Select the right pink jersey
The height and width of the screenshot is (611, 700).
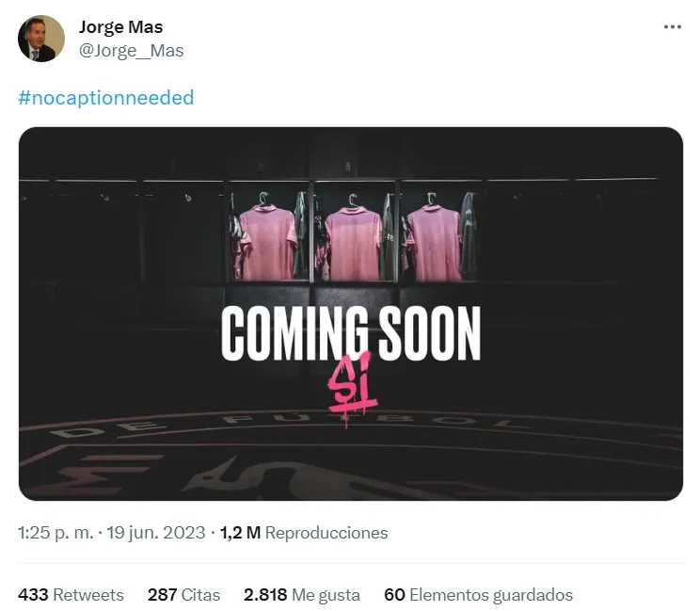435,243
